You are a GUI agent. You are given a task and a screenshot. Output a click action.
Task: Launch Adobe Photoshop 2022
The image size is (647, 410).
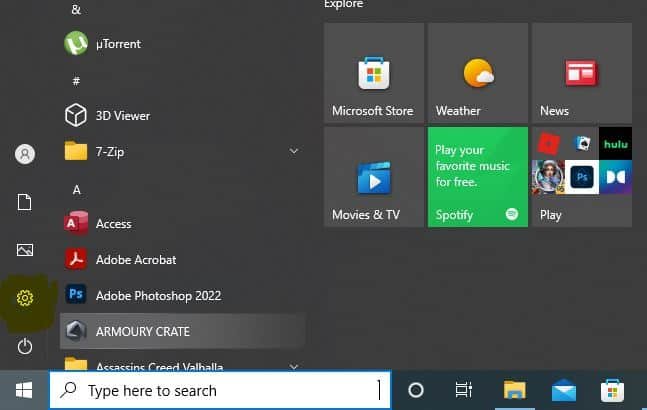182,295
